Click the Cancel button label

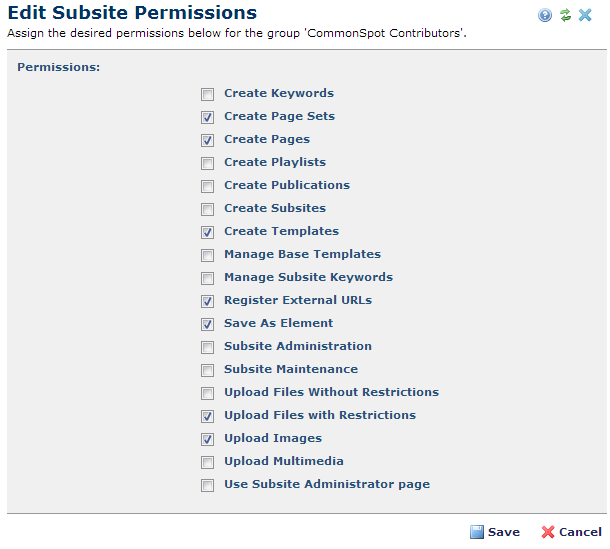tap(580, 532)
